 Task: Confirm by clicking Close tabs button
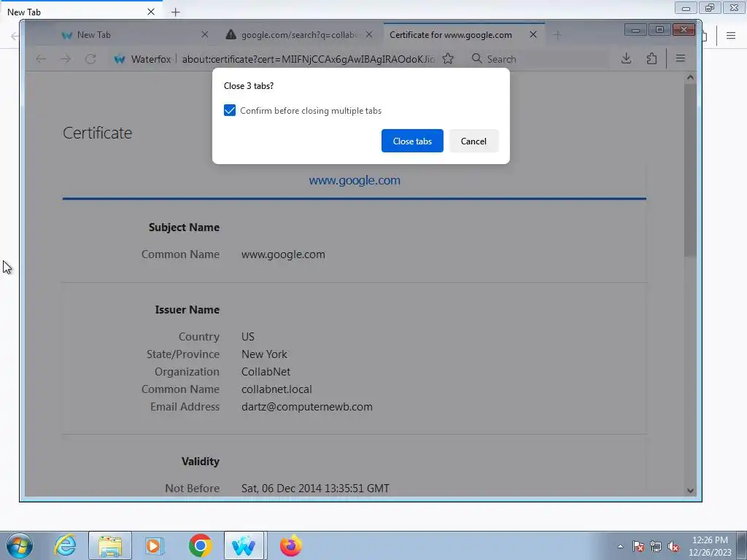pyautogui.click(x=412, y=141)
